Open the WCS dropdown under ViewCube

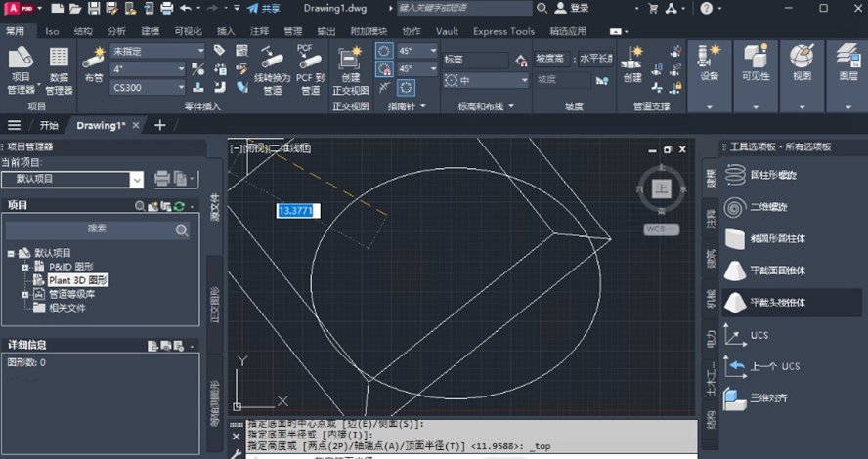(x=661, y=229)
